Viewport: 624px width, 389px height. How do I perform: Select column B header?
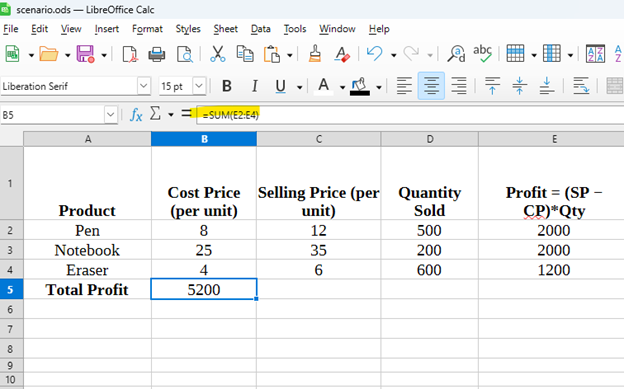pyautogui.click(x=204, y=139)
